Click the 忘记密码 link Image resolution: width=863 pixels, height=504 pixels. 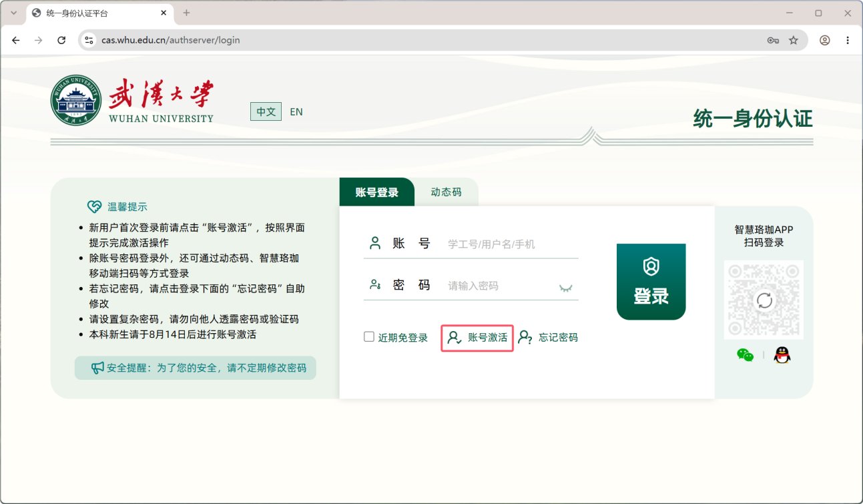tap(549, 337)
